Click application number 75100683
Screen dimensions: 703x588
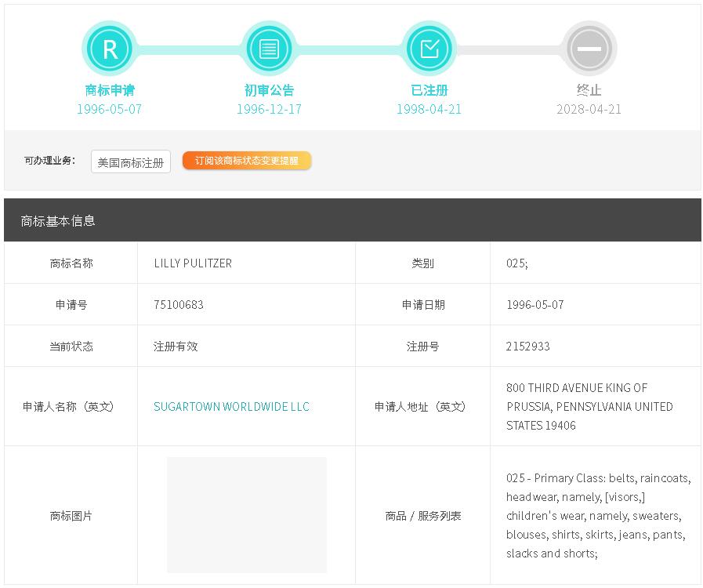pyautogui.click(x=179, y=304)
